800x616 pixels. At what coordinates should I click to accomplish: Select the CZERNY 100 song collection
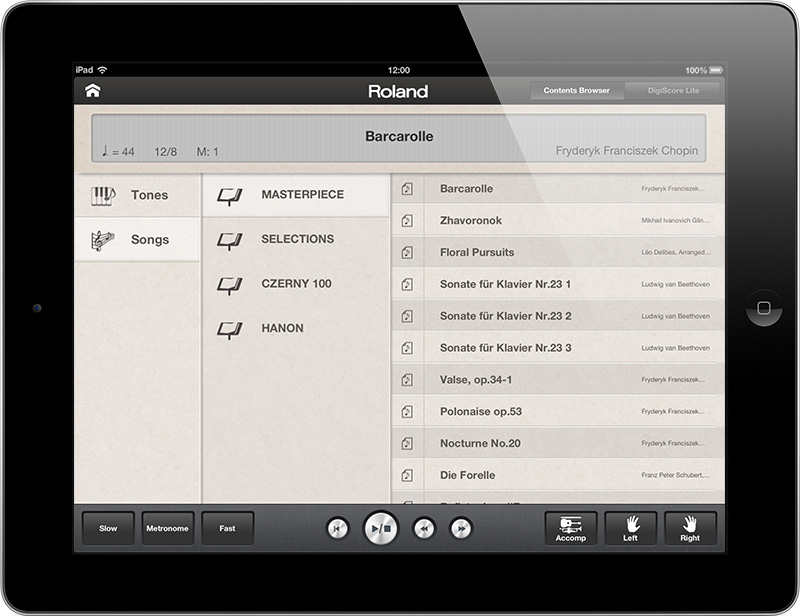point(296,284)
